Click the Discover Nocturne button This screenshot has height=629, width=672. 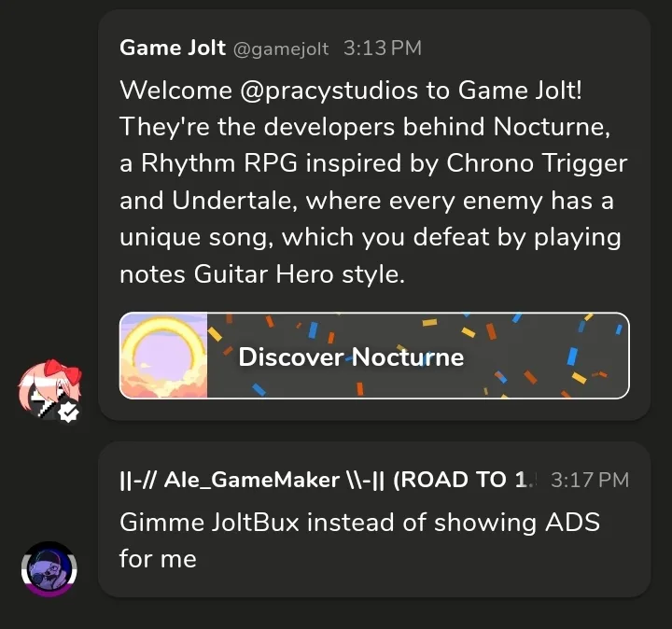point(374,356)
